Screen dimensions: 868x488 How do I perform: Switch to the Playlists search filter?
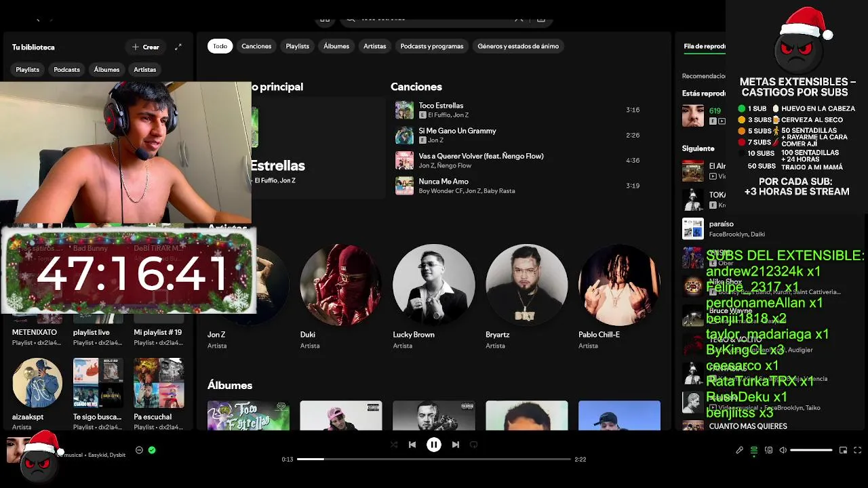click(x=297, y=46)
